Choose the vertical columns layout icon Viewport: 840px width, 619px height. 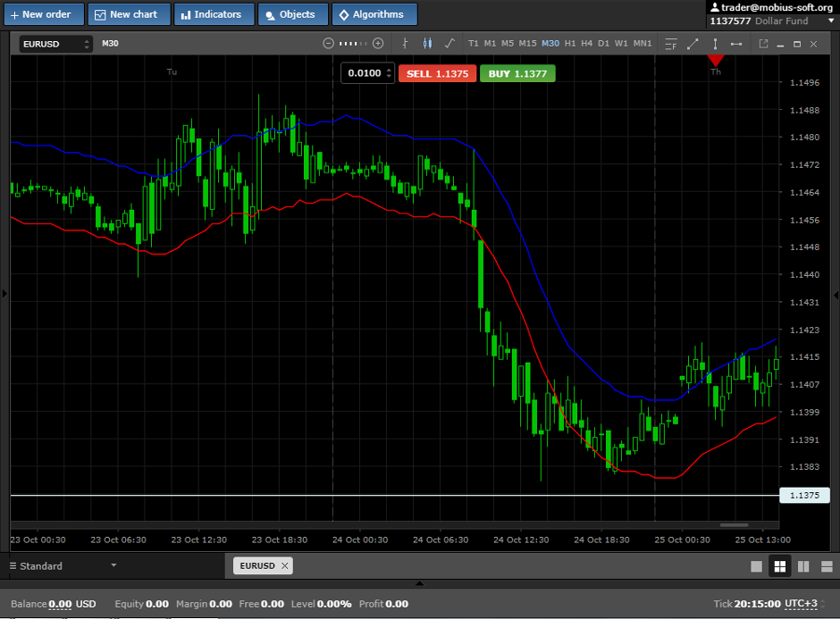pos(803,566)
